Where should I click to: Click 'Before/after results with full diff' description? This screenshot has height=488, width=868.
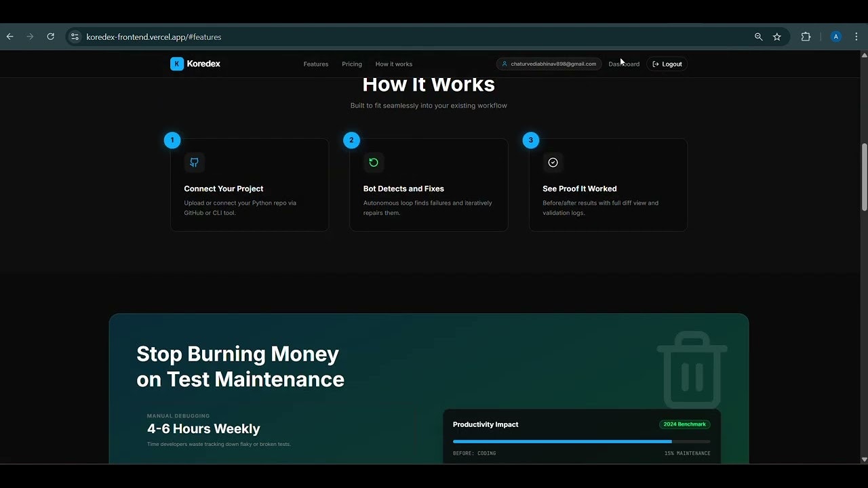pyautogui.click(x=600, y=207)
